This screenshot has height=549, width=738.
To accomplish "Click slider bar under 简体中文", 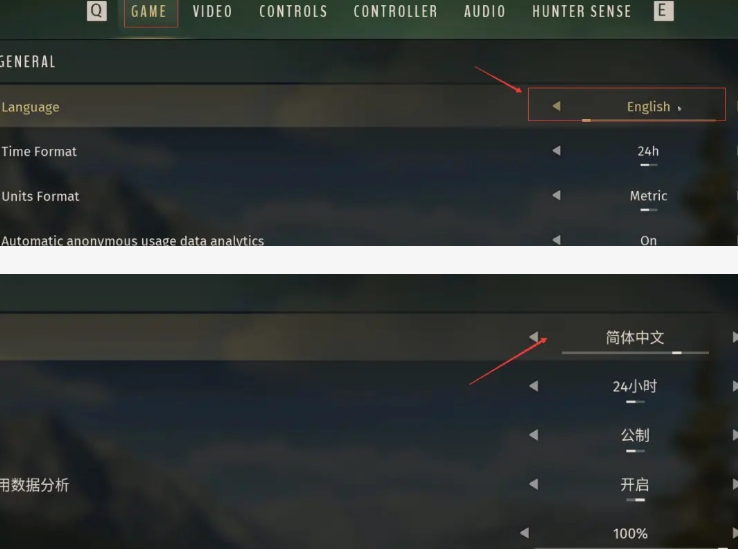I will tap(635, 352).
